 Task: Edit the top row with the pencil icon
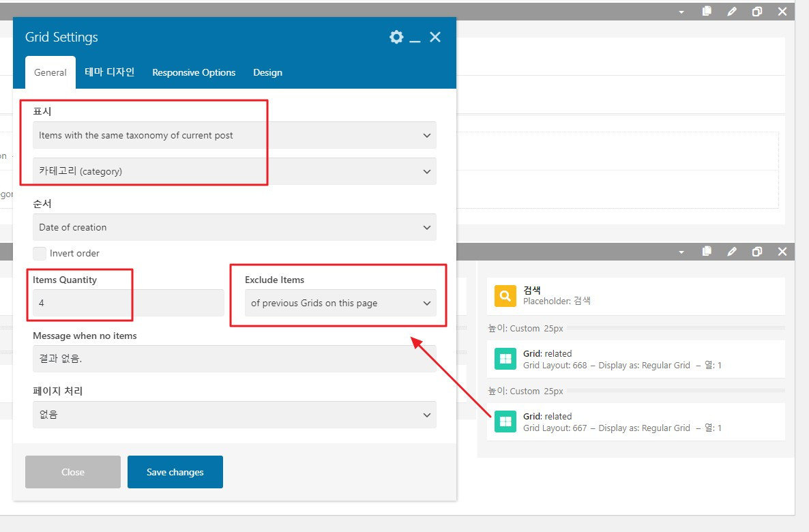(732, 12)
